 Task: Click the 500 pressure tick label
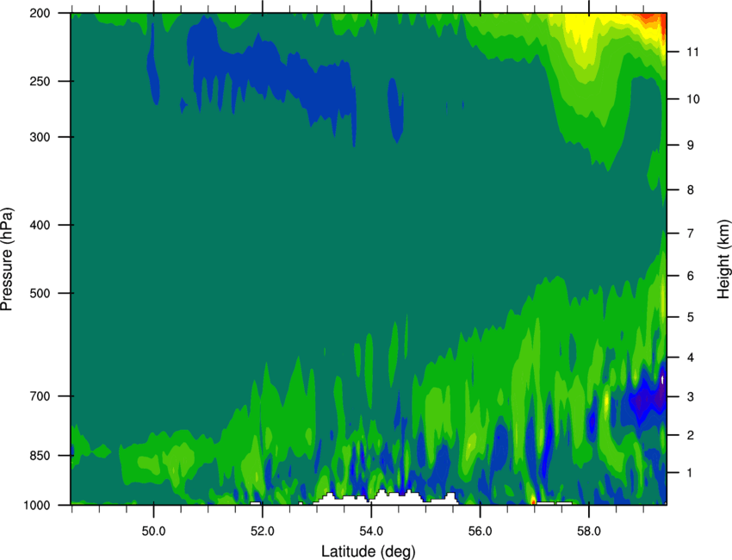click(40, 293)
